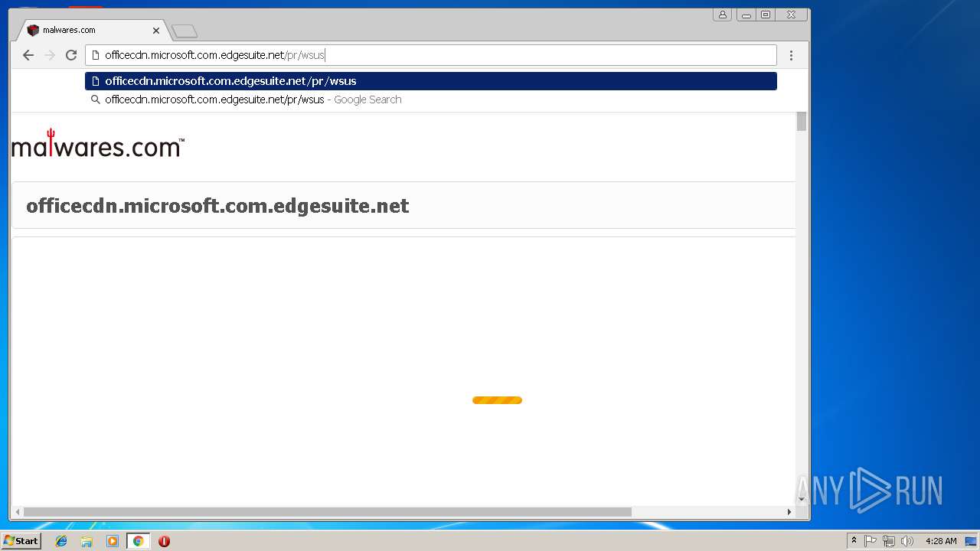This screenshot has width=980, height=551.
Task: Click the officecdn.microsoft.com.edgesuite.net heading
Action: pos(217,206)
